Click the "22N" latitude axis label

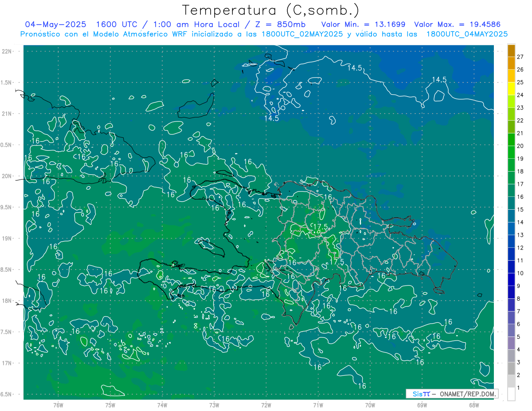[x=7, y=51]
